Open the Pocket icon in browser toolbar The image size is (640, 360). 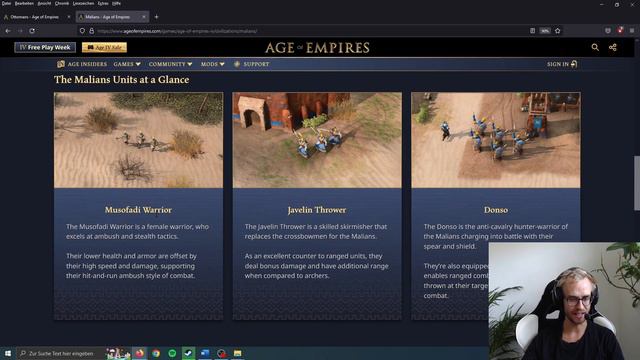608,31
